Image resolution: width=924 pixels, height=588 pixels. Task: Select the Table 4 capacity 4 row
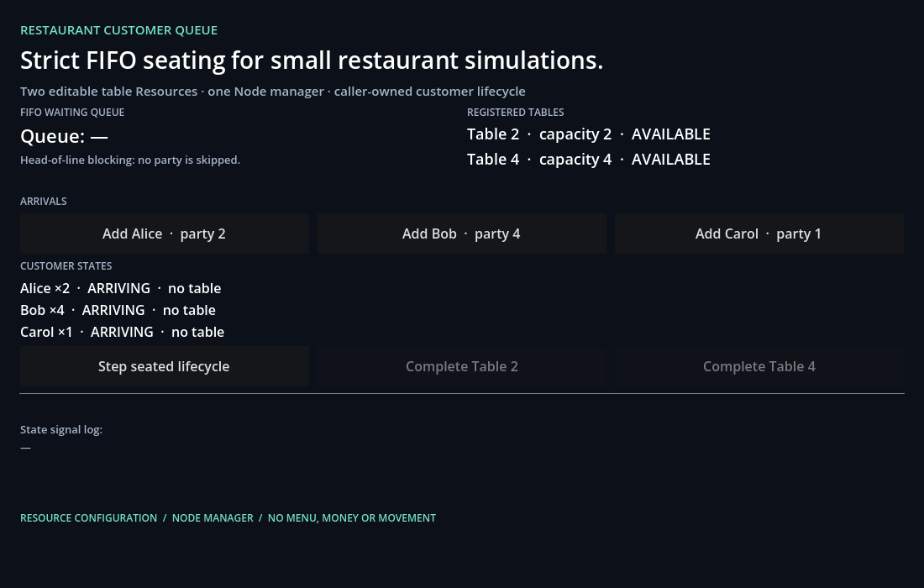(x=589, y=160)
